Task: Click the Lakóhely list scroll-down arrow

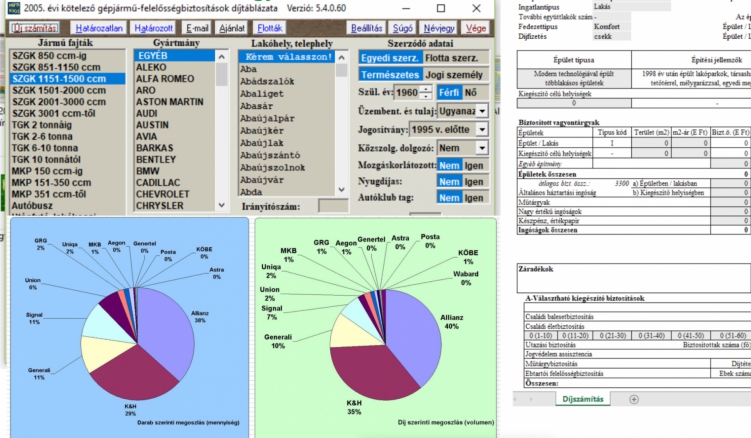Action: (341, 190)
